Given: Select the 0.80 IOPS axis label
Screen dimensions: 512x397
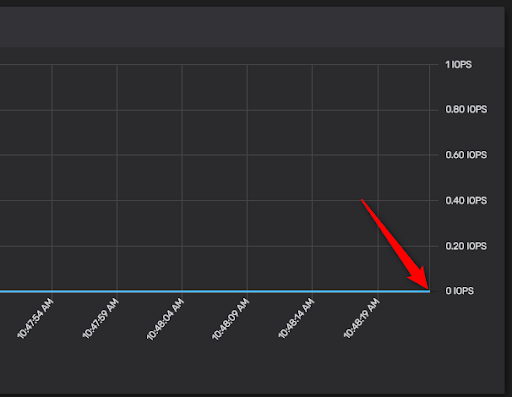Looking at the screenshot, I should [x=466, y=109].
